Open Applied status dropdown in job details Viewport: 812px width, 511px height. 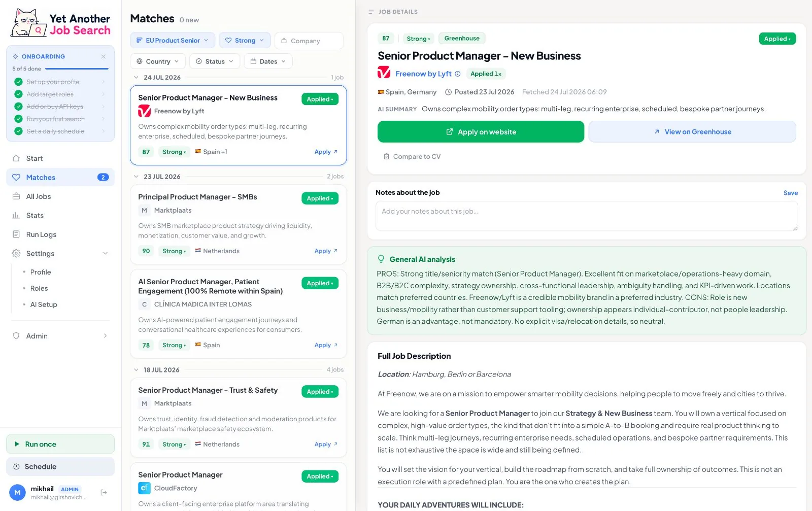point(777,39)
